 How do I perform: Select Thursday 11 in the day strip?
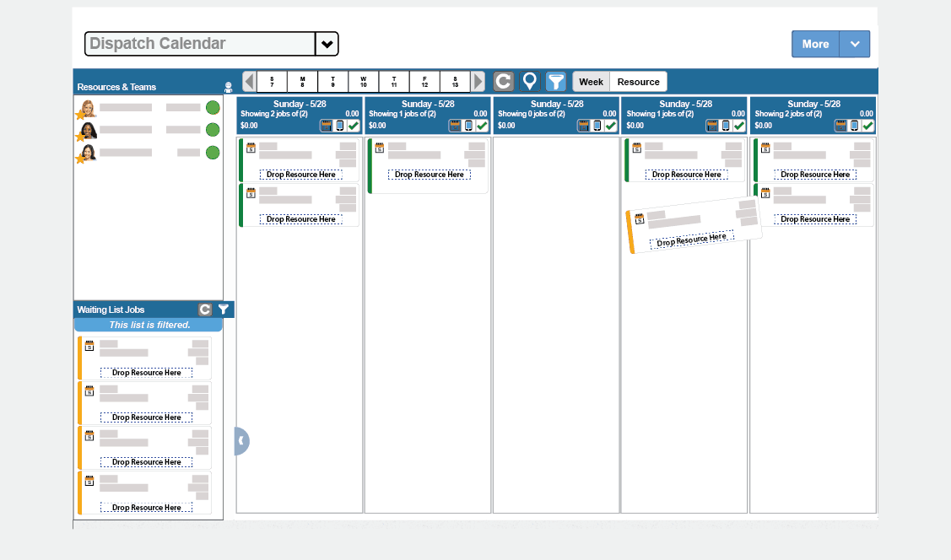tap(394, 81)
